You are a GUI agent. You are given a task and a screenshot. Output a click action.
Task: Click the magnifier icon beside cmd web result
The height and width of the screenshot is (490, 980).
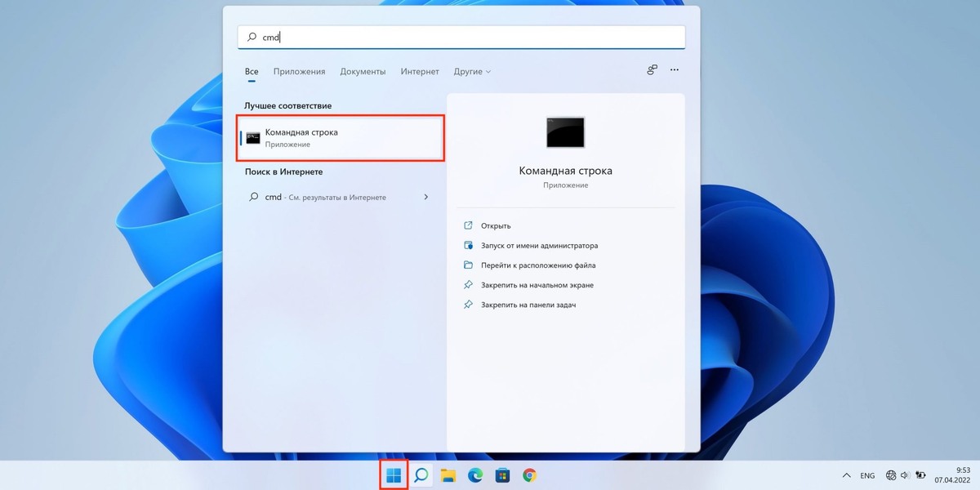coord(254,197)
